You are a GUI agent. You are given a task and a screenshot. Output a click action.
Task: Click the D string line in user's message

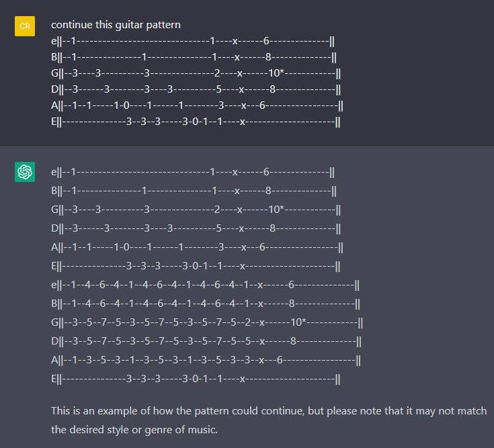click(x=196, y=89)
